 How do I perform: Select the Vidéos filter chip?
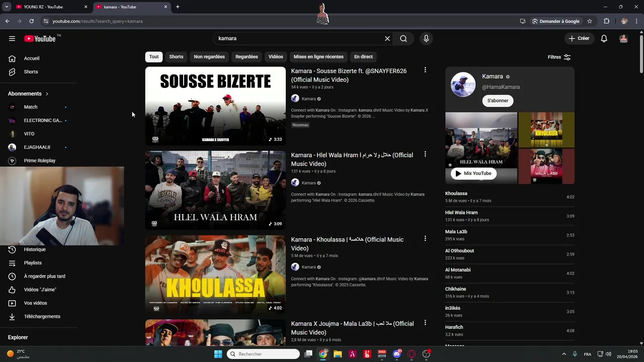pyautogui.click(x=276, y=57)
